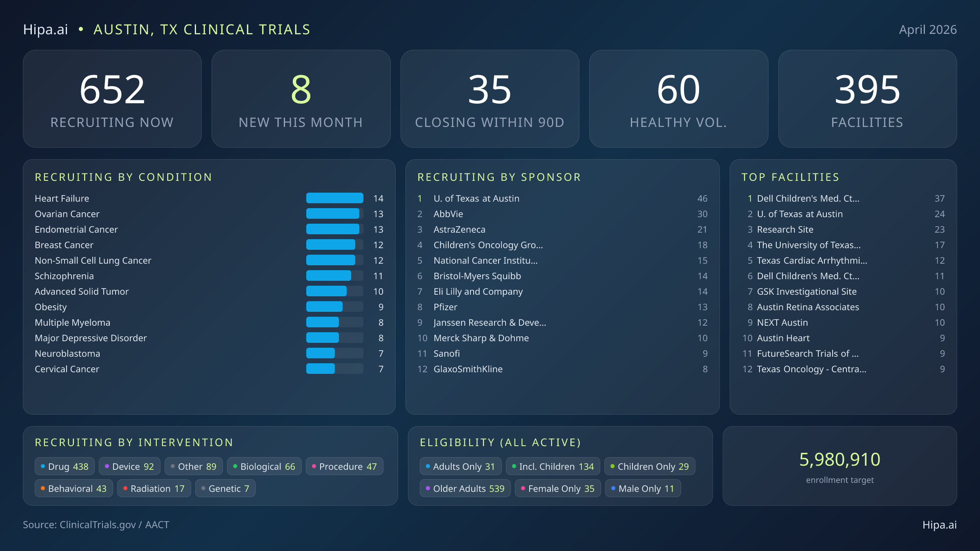Image resolution: width=980 pixels, height=551 pixels.
Task: Click Advanced Solid Tumor row
Action: tap(209, 291)
